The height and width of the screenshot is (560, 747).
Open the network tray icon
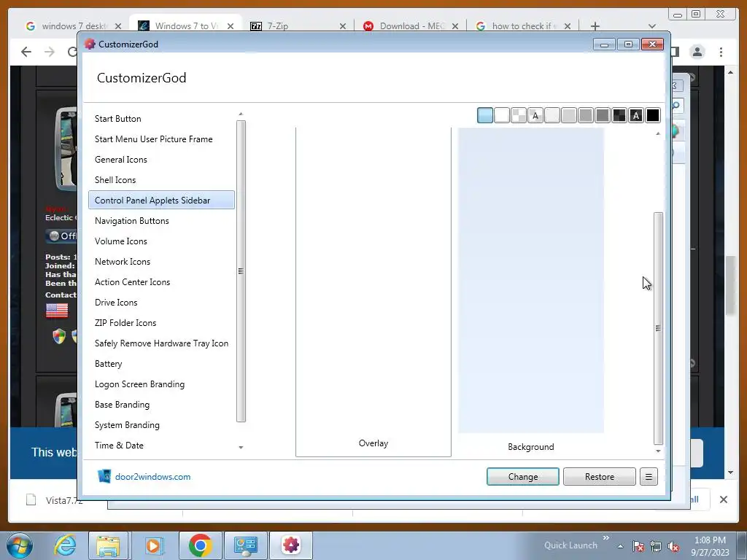tap(656, 546)
